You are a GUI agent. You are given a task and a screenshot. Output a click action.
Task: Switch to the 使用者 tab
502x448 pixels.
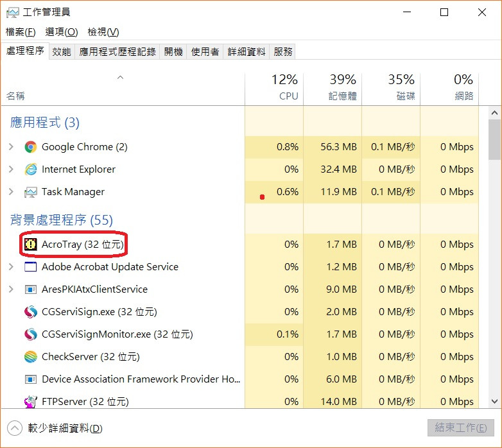point(205,52)
